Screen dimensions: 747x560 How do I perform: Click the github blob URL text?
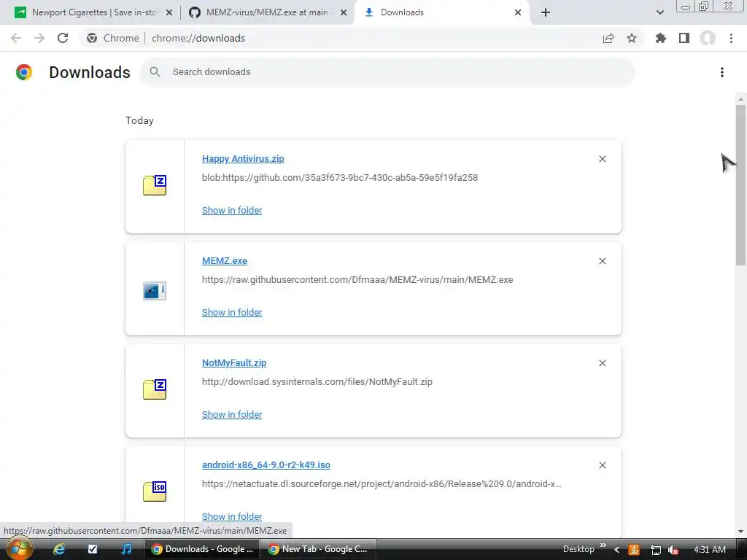click(340, 178)
